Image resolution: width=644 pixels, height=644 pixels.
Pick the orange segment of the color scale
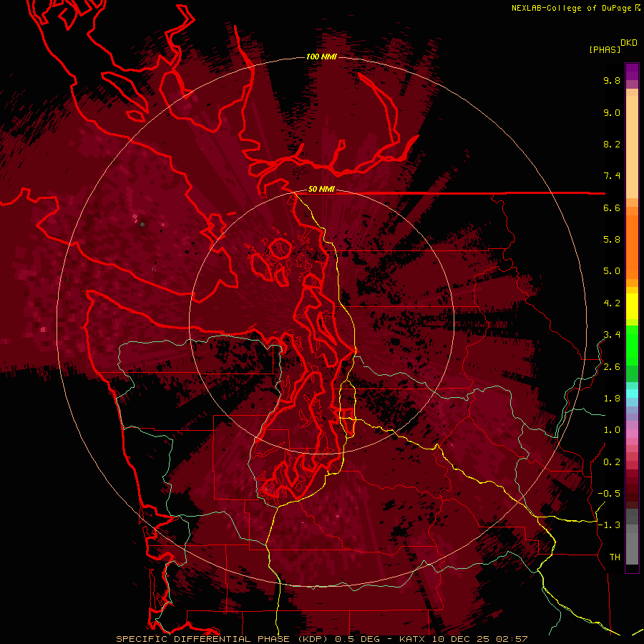pos(632,246)
